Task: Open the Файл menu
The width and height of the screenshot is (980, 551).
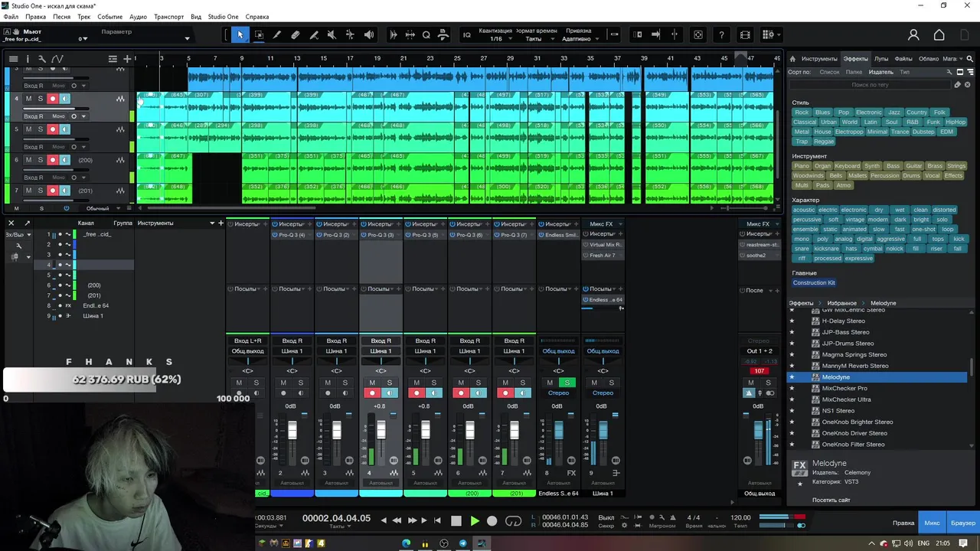Action: point(11,17)
